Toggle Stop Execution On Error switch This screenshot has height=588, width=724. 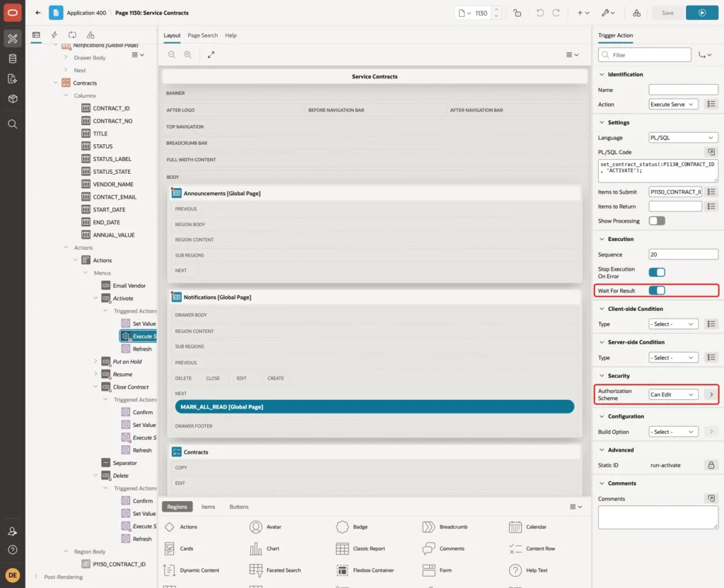657,272
